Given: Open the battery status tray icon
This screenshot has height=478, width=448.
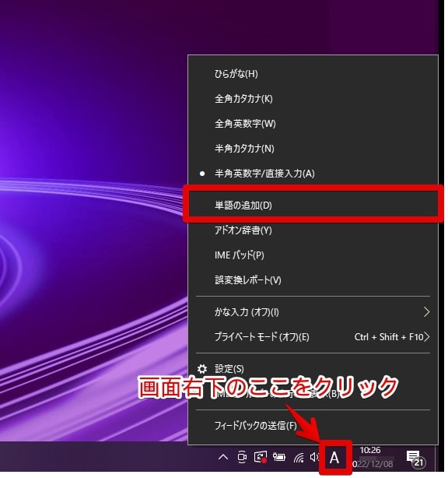Looking at the screenshot, I should [278, 457].
